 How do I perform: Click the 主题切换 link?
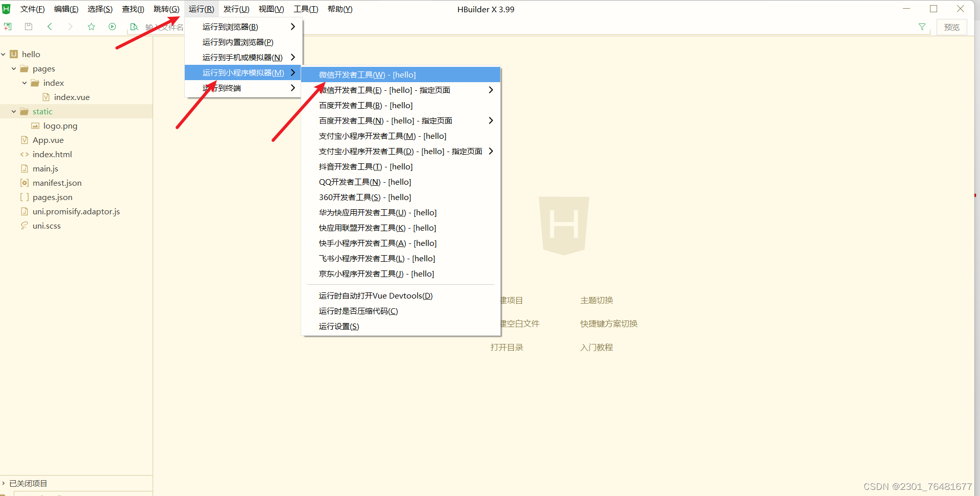click(597, 300)
